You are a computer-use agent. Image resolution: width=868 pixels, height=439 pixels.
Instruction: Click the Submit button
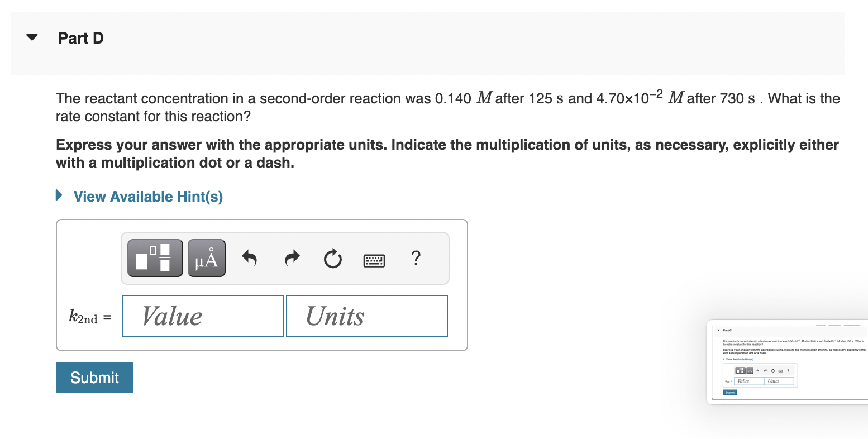coord(94,377)
